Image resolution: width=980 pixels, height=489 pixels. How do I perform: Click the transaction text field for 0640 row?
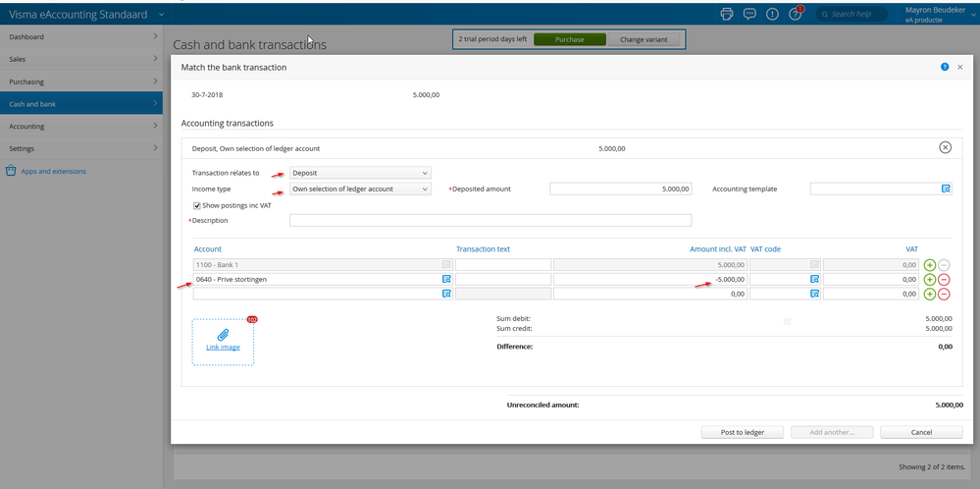(x=503, y=279)
